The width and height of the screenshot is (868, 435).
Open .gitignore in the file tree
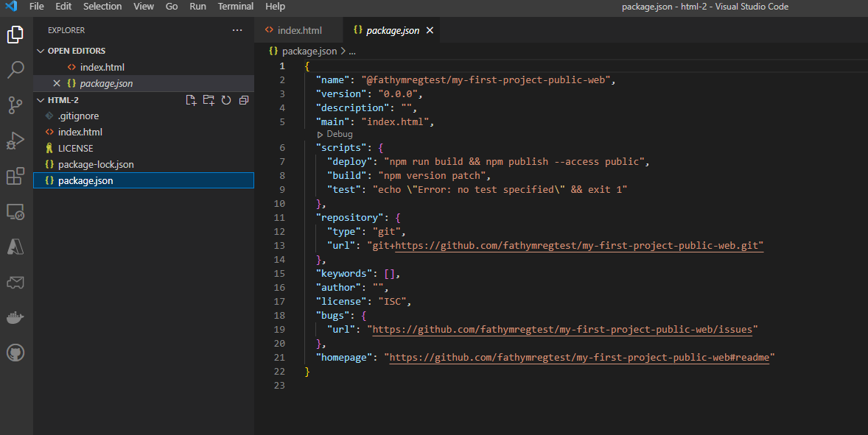coord(144,116)
